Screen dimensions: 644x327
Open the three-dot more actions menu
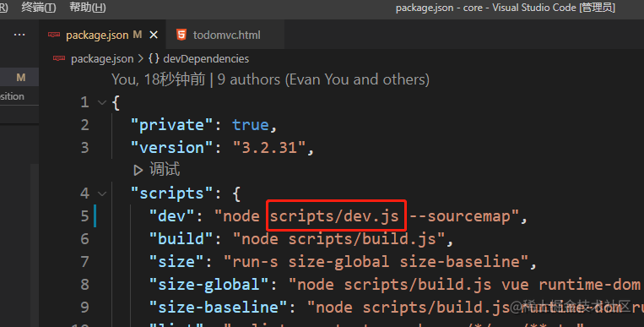pos(19,35)
